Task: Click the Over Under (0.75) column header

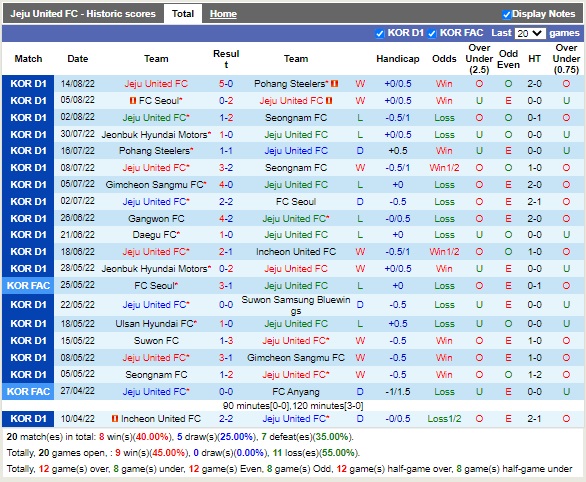Action: (566, 59)
